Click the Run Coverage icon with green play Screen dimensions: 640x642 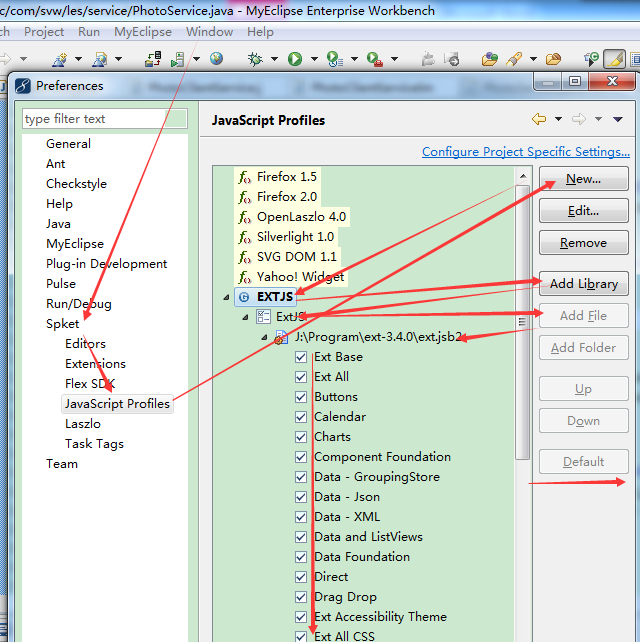[x=334, y=59]
